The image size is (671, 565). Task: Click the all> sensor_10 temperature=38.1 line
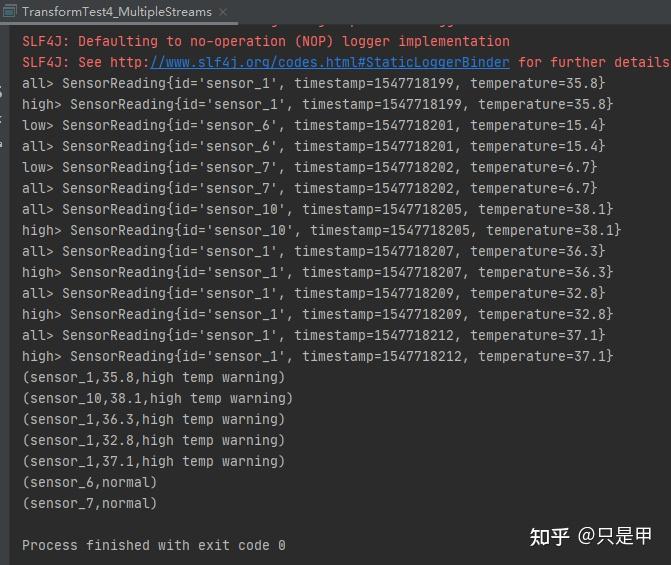(317, 209)
